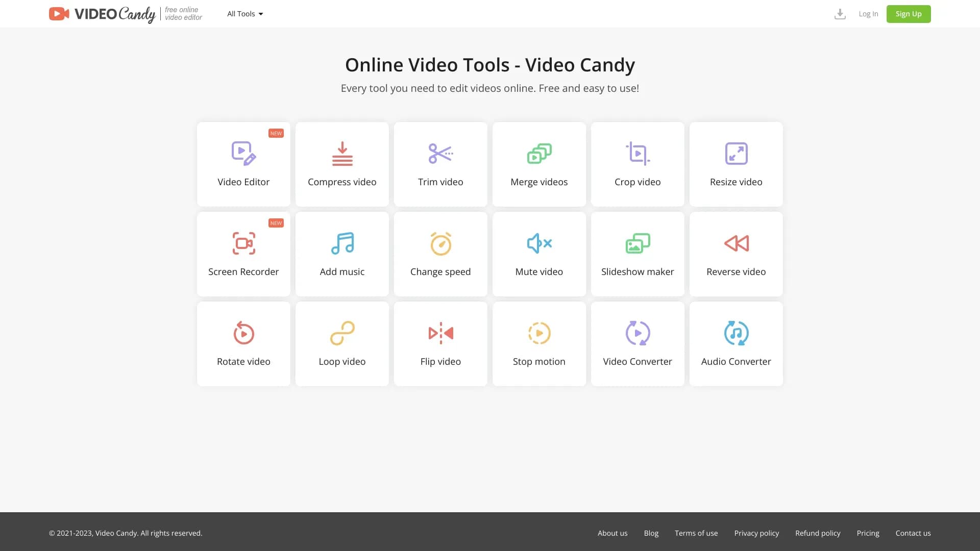Click the "Crop video" label text
980x551 pixels.
tap(638, 182)
